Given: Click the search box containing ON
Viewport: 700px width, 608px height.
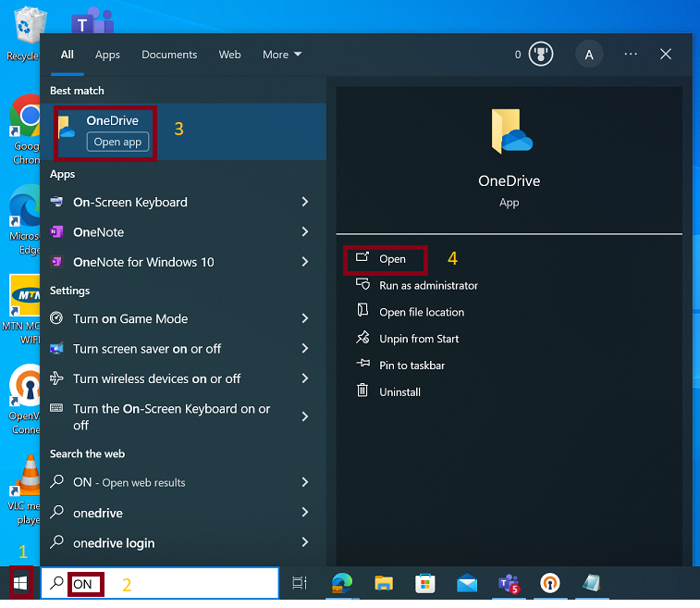Looking at the screenshot, I should 160,583.
